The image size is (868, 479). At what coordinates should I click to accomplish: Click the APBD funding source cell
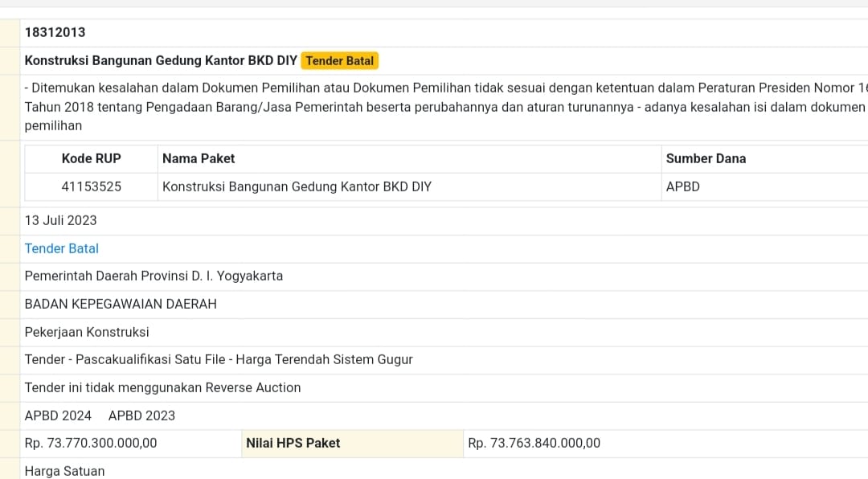point(683,186)
